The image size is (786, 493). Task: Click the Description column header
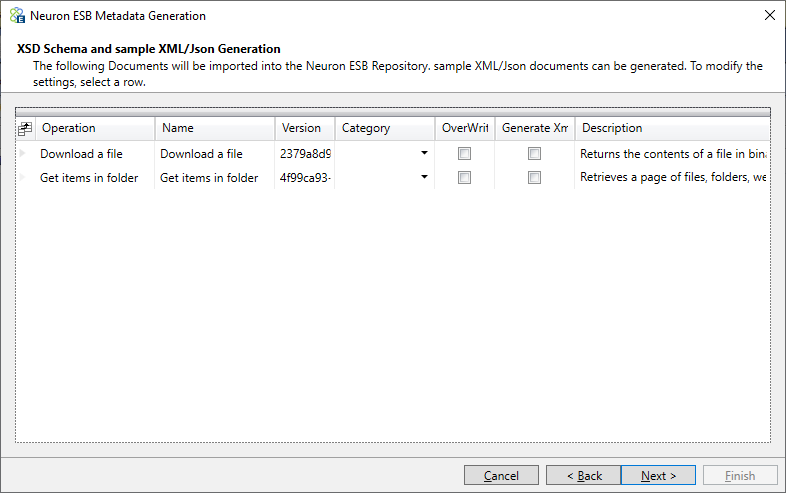coord(673,128)
